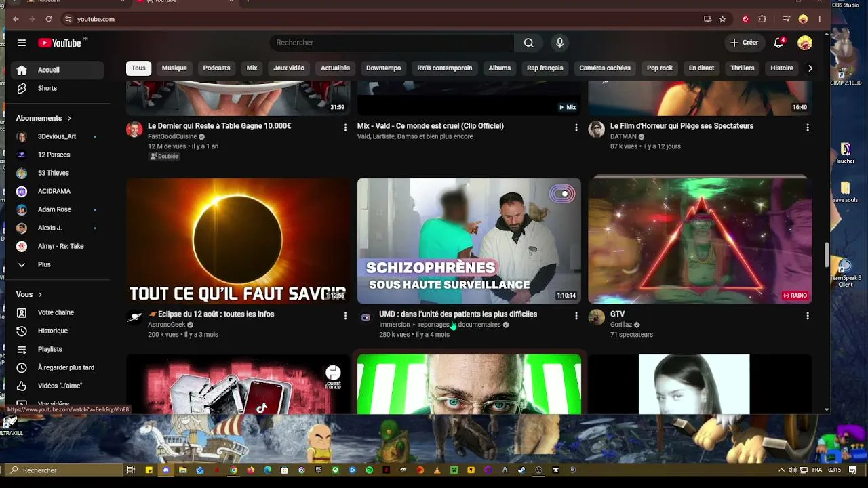Select the En direct filter chip
The height and width of the screenshot is (488, 868).
pyautogui.click(x=701, y=68)
